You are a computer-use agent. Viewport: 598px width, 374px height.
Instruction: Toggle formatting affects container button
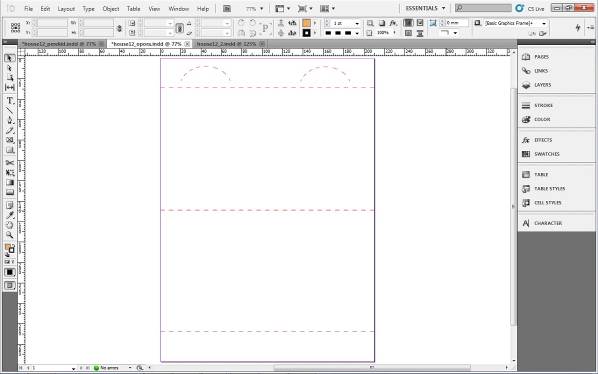coord(7,262)
